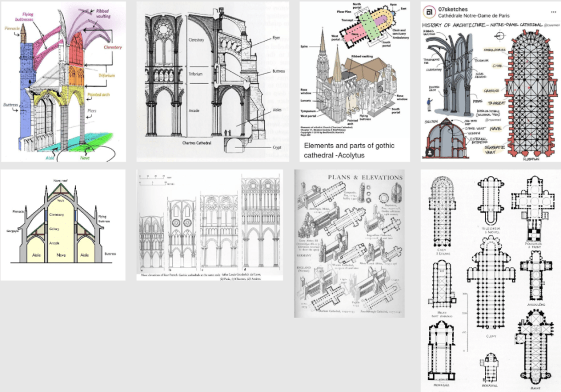Open the Chartres Cathedral section drawing
This screenshot has width=561, height=392.
[x=212, y=81]
